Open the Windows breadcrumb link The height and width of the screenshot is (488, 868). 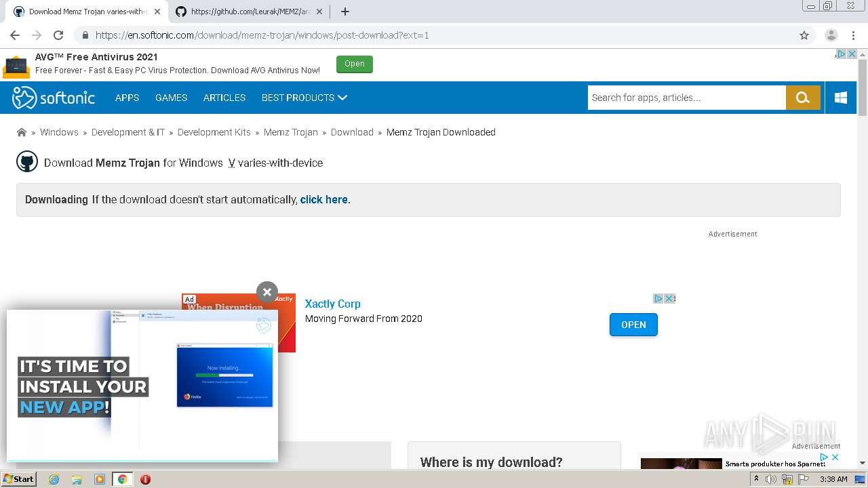[59, 132]
